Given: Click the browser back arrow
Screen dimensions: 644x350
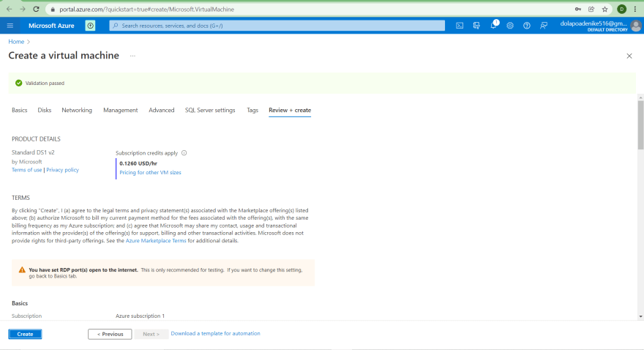Looking at the screenshot, I should pyautogui.click(x=9, y=9).
